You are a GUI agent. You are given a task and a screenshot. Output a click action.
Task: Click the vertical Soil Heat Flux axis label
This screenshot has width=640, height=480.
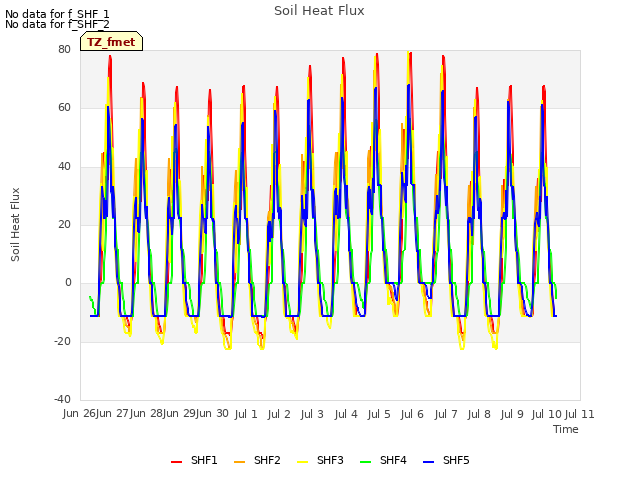pyautogui.click(x=15, y=224)
